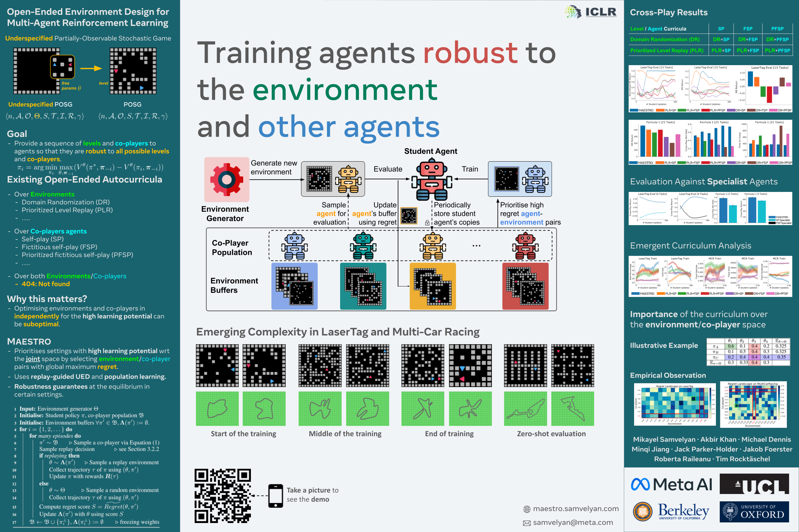The image size is (799, 532).
Task: Click the smartphone icon beside the QR code
Action: tap(275, 496)
